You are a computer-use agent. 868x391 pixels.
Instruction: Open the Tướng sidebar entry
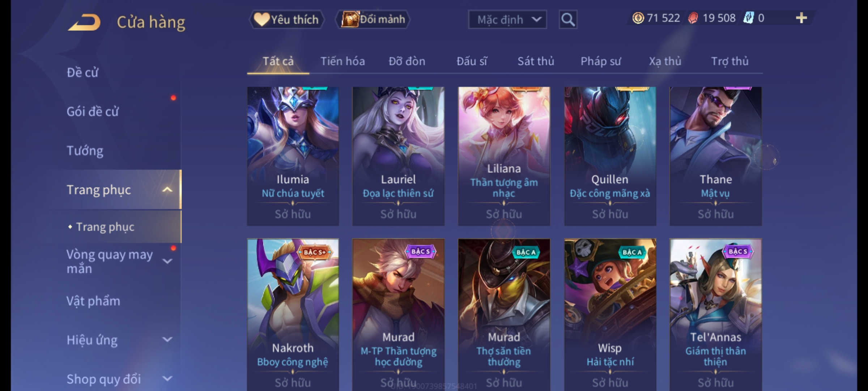85,151
